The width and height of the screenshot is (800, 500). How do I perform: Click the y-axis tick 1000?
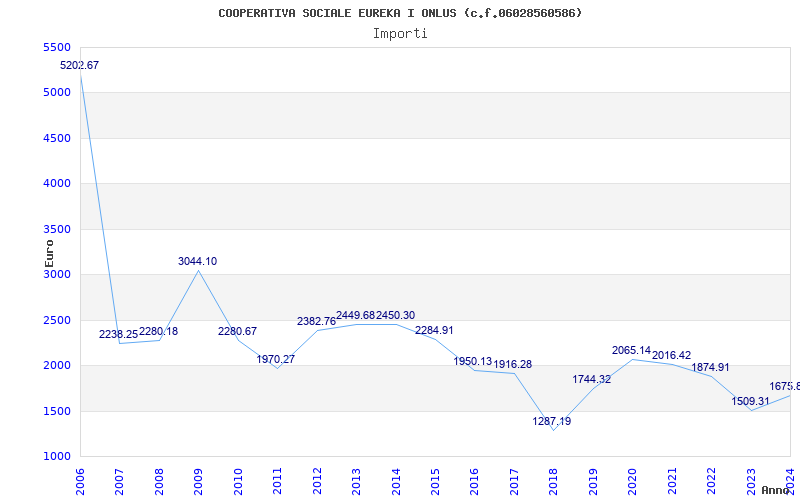click(57, 457)
